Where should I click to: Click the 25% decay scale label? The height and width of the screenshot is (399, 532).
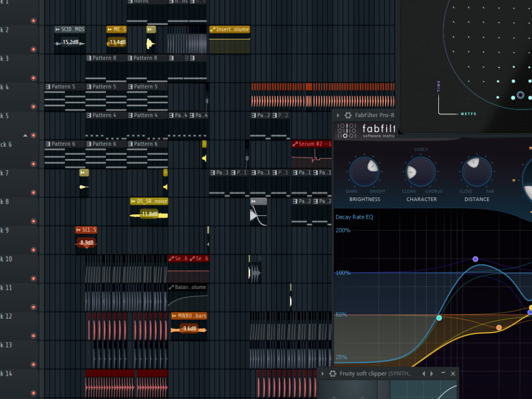[x=342, y=358]
